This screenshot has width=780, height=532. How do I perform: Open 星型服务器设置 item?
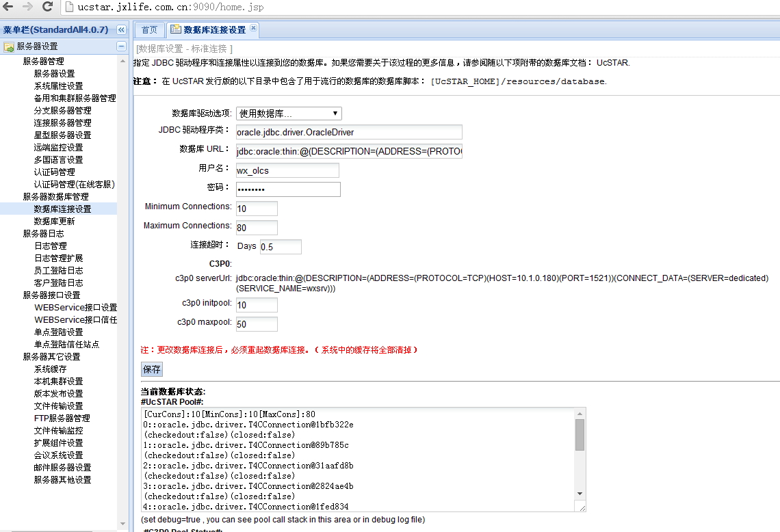(x=62, y=135)
